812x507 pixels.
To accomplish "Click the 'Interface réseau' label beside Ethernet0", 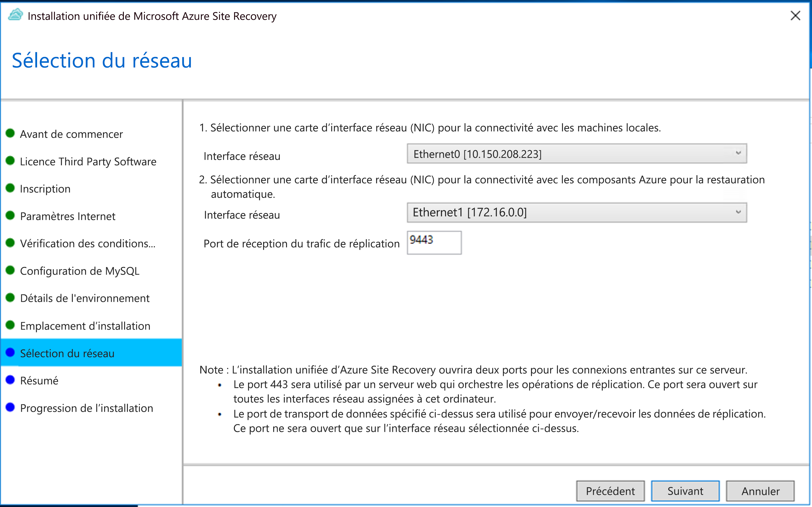I will (242, 156).
